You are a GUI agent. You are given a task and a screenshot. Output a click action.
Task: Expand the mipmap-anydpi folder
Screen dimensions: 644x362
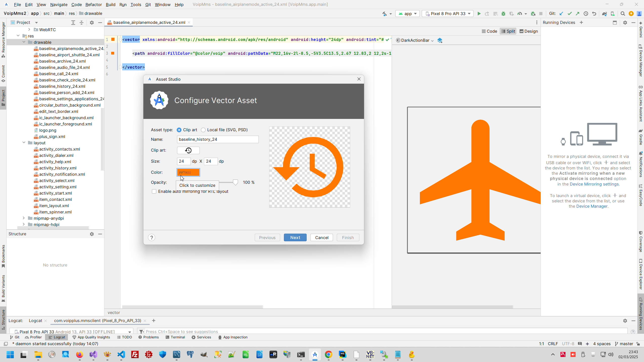(x=24, y=218)
